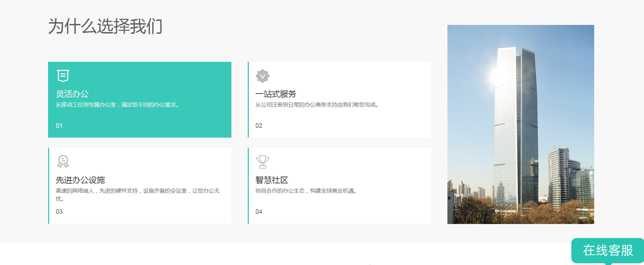Click the verified badge icon above 一站式服务
This screenshot has width=644, height=265.
262,76
